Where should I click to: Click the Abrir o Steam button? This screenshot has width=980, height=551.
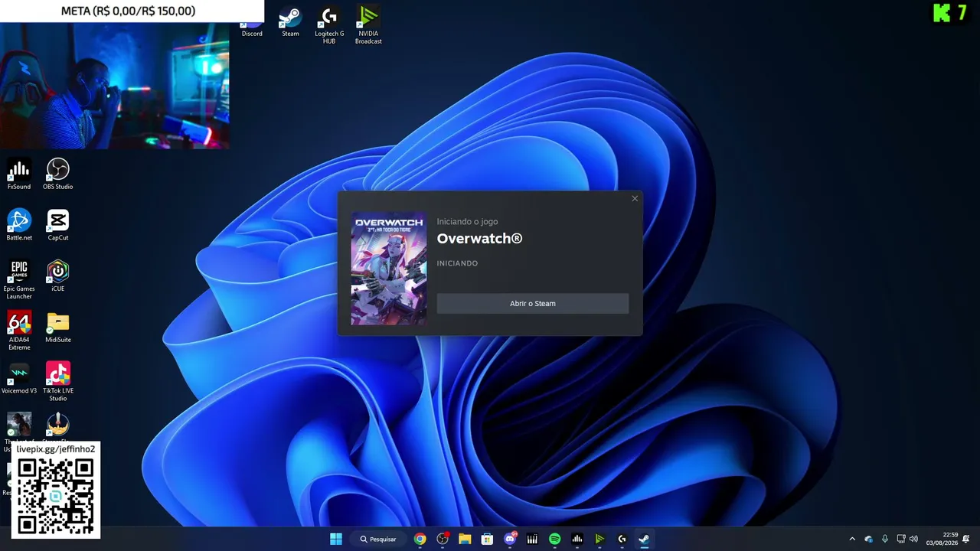[x=533, y=304]
